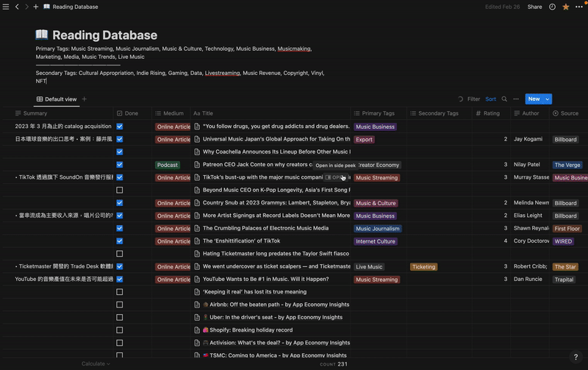Viewport: 588px width, 370px height.
Task: Click page icon of Why Coachella row
Action: tap(197, 152)
